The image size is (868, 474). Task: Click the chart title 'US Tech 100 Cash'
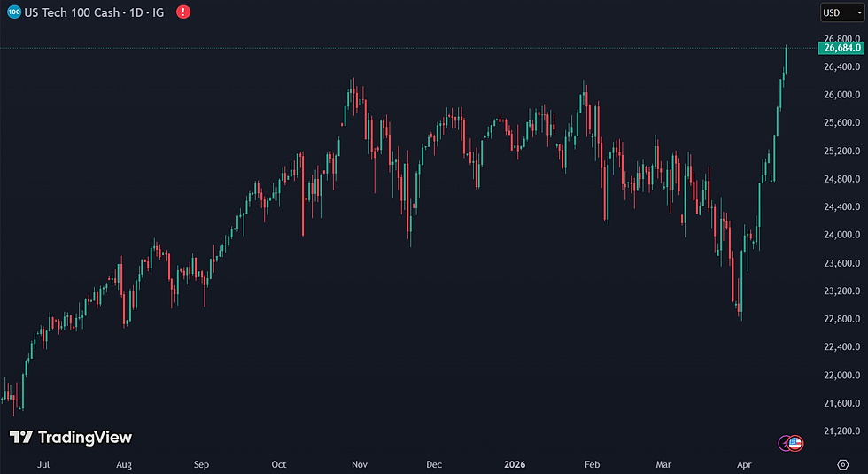pos(72,12)
